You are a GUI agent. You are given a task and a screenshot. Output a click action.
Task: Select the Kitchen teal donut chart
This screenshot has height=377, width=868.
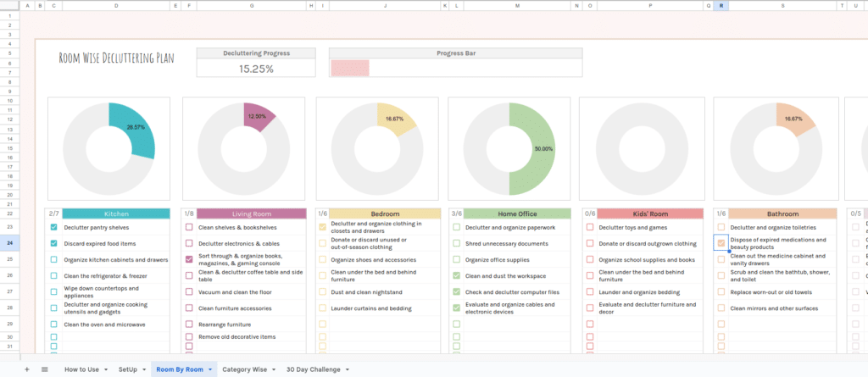[x=108, y=148]
